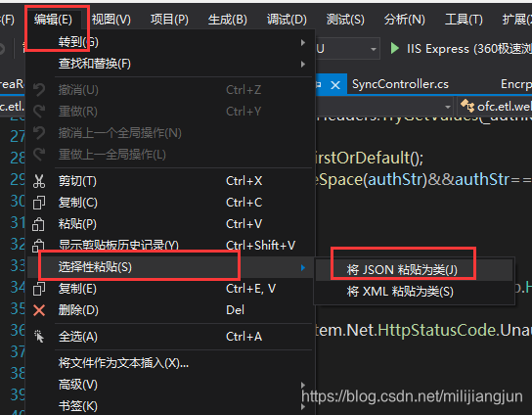Choose 将文件作为文本插入(X)...
This screenshot has height=415, width=532.
(169, 363)
